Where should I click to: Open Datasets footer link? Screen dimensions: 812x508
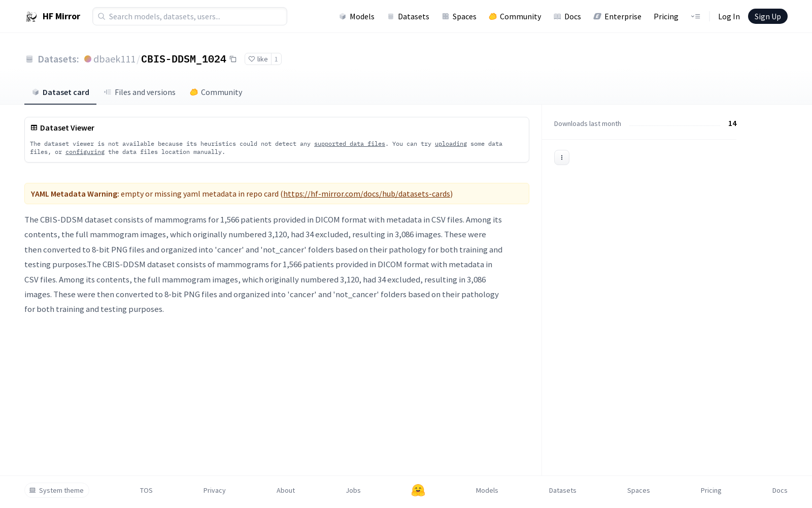tap(562, 490)
